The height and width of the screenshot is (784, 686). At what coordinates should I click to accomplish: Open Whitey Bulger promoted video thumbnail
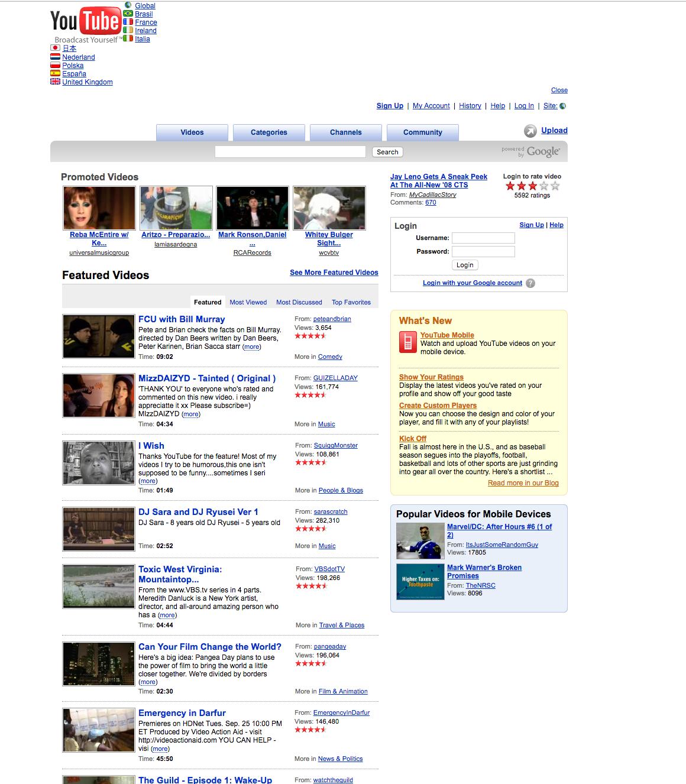coord(329,208)
